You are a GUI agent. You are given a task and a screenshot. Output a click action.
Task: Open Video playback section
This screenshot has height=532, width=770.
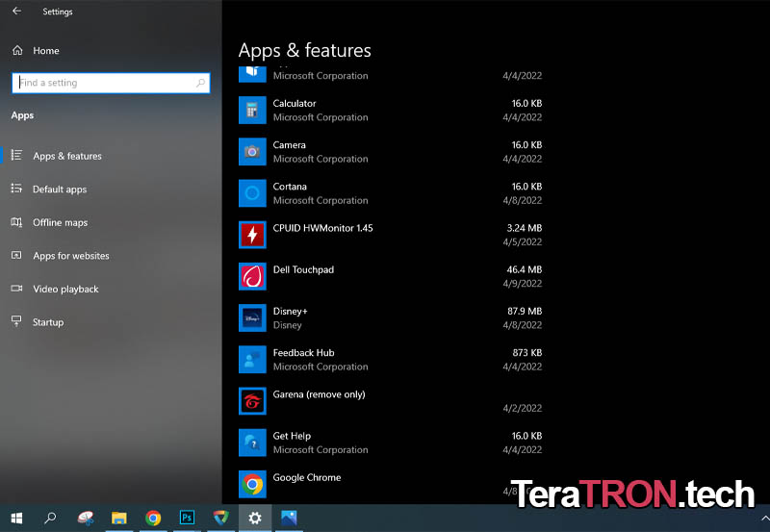(x=65, y=289)
